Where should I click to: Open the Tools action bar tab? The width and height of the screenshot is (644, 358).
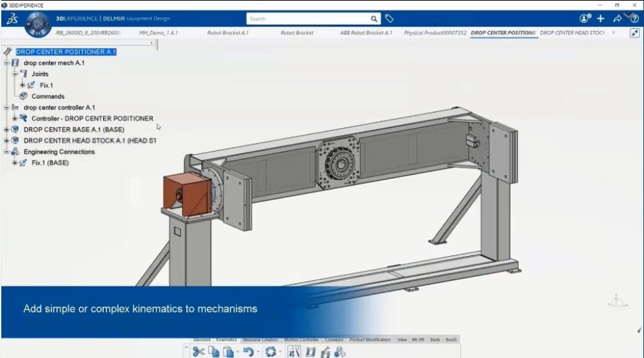tap(435, 340)
